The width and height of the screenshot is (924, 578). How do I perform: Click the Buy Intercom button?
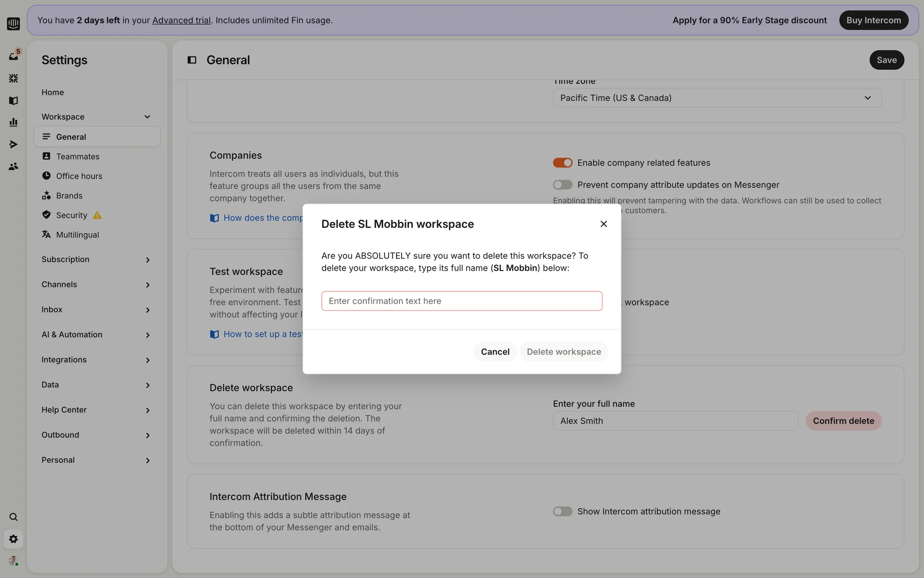click(873, 20)
